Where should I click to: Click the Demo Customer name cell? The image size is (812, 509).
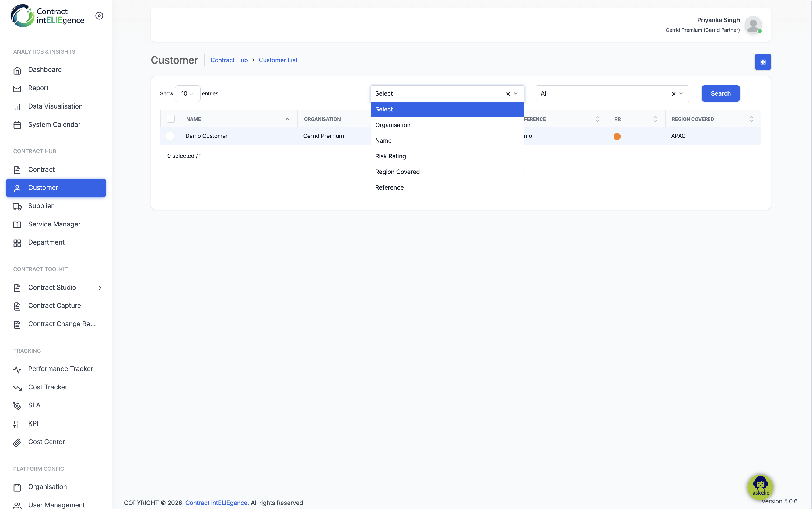206,136
